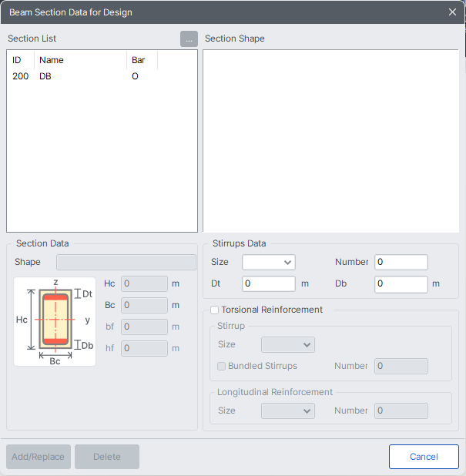Screen dimensions: 466x476
Task: Click the Cancel button
Action: [x=424, y=457]
